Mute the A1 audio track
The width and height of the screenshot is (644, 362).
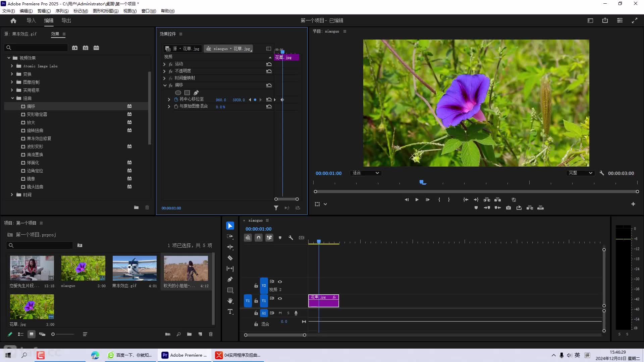(280, 313)
